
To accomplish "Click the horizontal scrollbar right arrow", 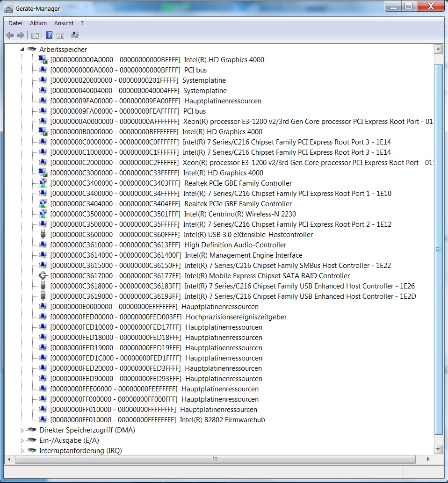I will click(x=428, y=459).
